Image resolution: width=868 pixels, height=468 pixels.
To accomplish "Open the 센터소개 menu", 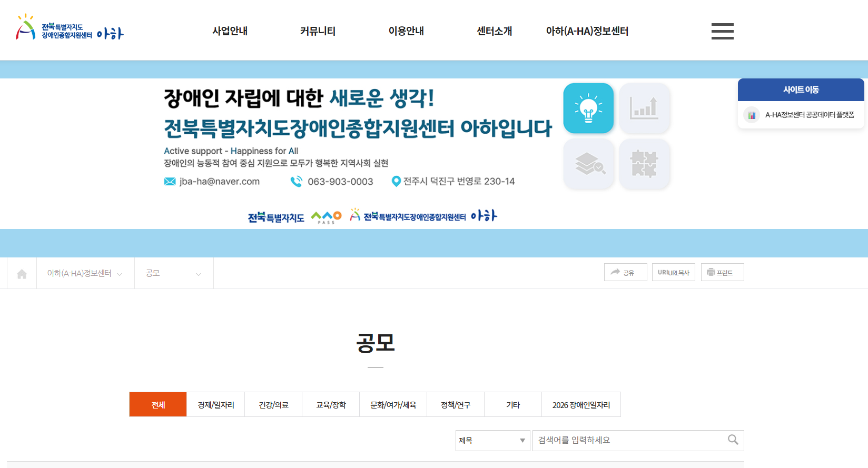I will (x=494, y=31).
